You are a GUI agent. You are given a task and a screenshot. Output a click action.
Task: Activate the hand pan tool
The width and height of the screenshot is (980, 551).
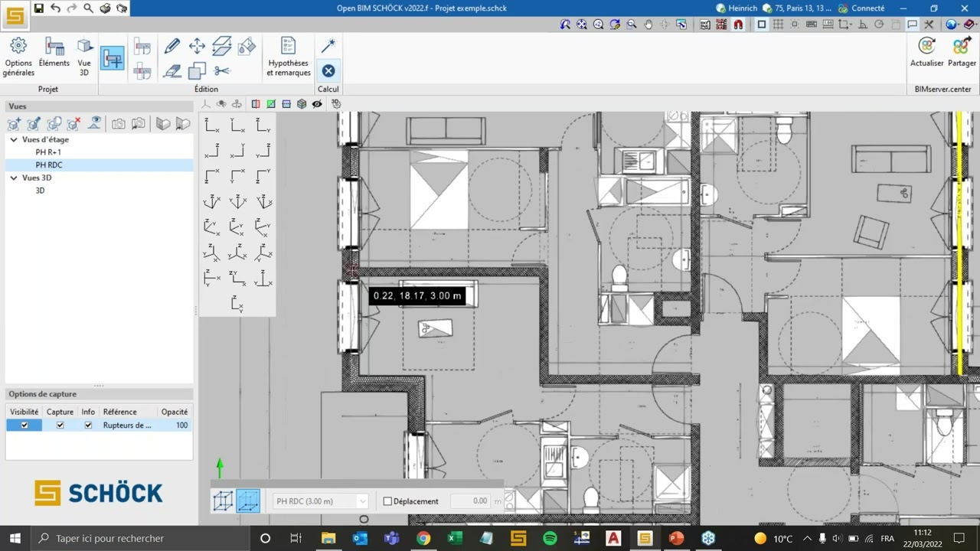coord(648,24)
